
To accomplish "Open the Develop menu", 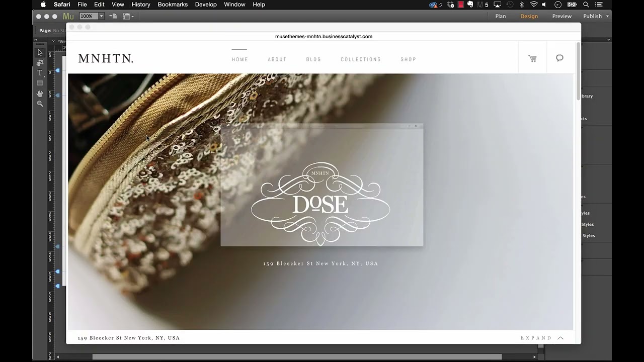I will pyautogui.click(x=206, y=5).
